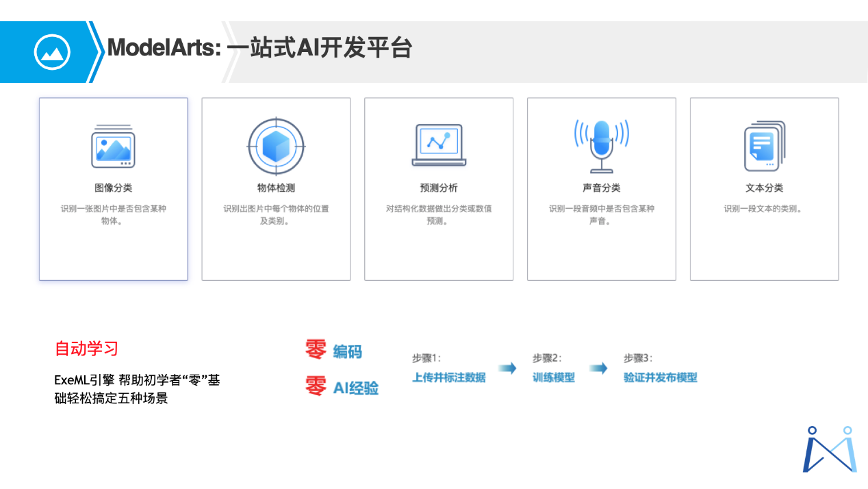
Task: Select the 图像分类 image classification icon
Action: coord(114,146)
